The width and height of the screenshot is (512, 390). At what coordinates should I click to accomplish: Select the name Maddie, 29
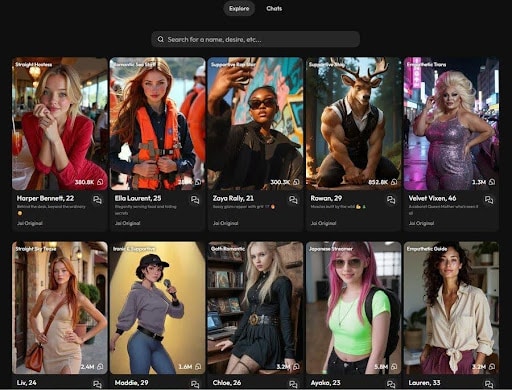click(x=131, y=382)
